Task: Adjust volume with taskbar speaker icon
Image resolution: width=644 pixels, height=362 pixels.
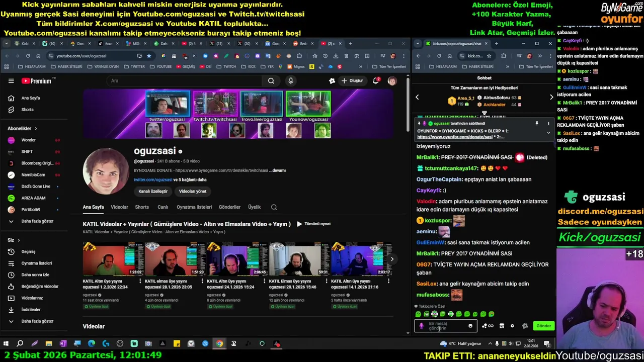Action: click(x=511, y=344)
